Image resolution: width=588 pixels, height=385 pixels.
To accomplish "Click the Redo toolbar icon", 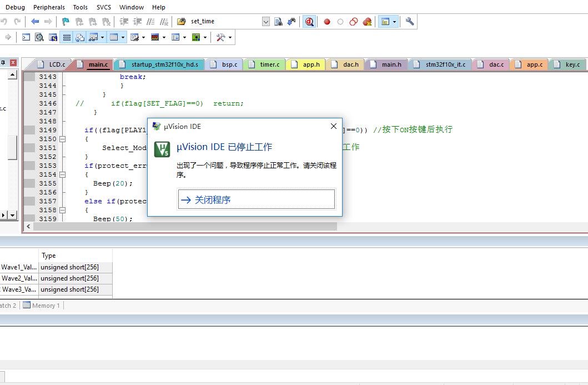I will 17,21.
